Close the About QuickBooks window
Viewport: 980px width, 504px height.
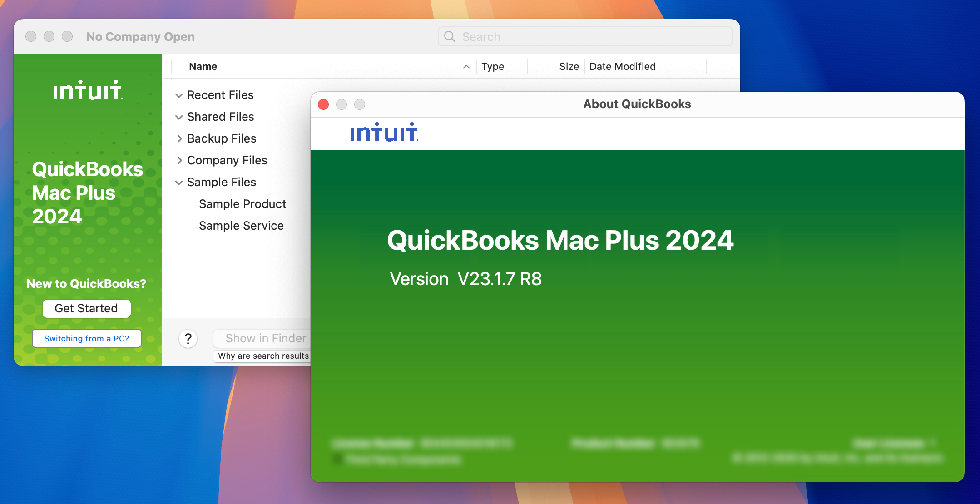coord(323,104)
